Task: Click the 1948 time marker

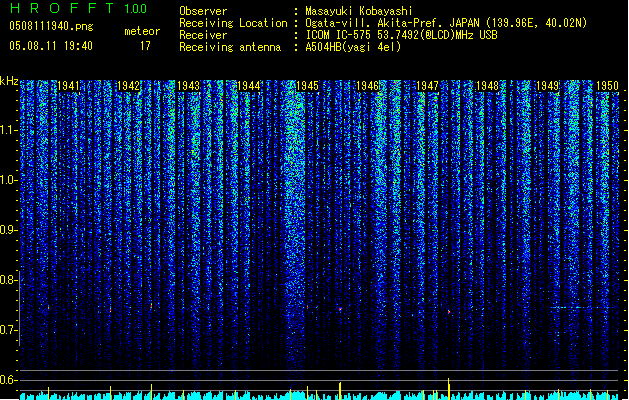Action: tap(487, 86)
